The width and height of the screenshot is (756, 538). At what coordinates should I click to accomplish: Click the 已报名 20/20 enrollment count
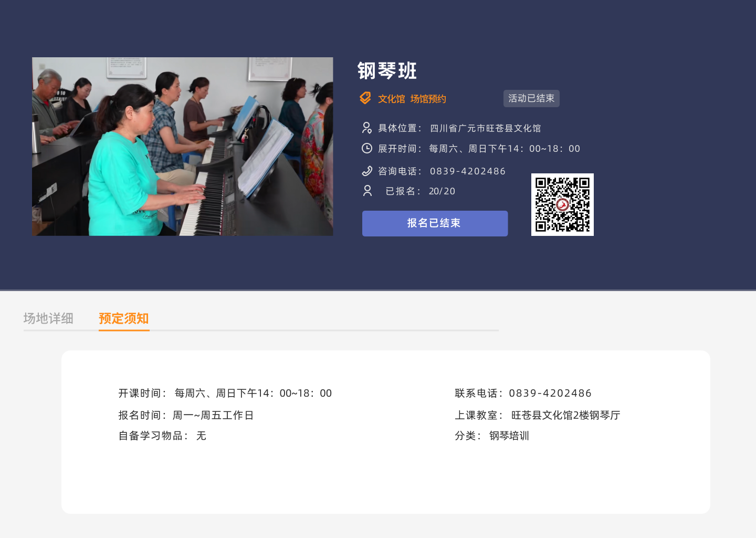442,191
